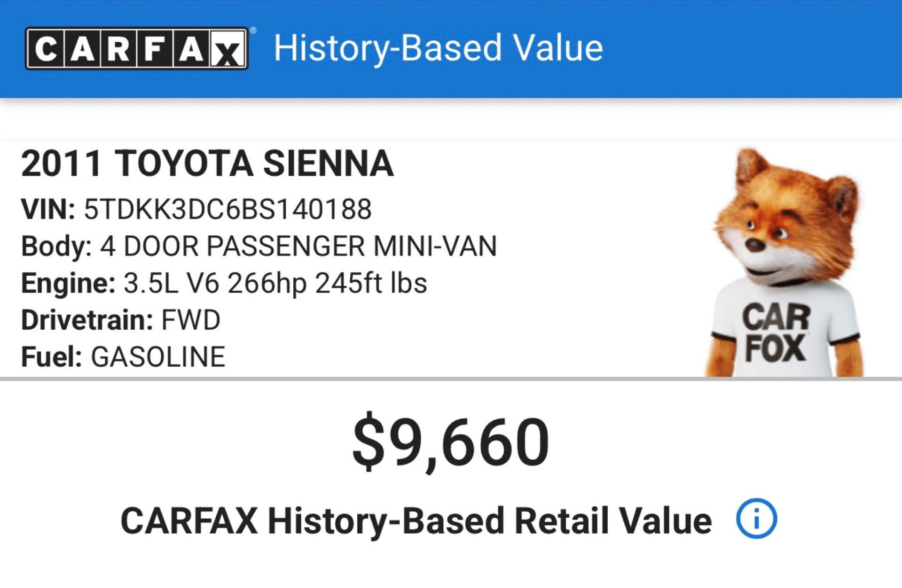Click the $9,660 price value
The height and width of the screenshot is (588, 902).
click(450, 441)
